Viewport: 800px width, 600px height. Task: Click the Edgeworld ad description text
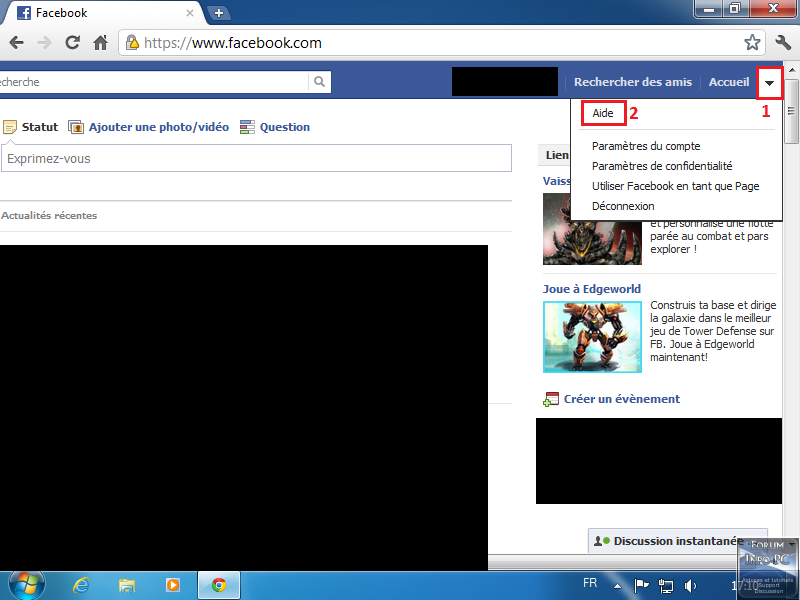[x=713, y=331]
